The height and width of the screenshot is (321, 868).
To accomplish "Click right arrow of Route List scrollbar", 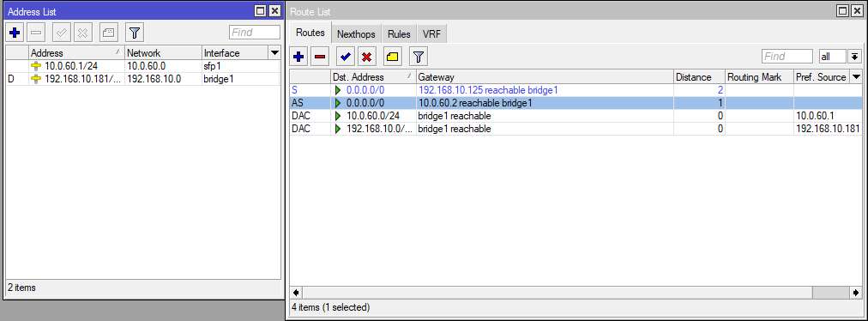I will 857,292.
